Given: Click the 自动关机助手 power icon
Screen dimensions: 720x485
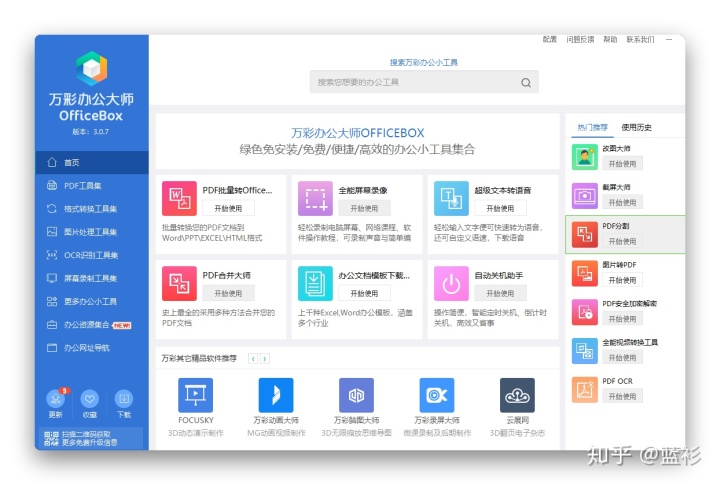Looking at the screenshot, I should [x=451, y=283].
